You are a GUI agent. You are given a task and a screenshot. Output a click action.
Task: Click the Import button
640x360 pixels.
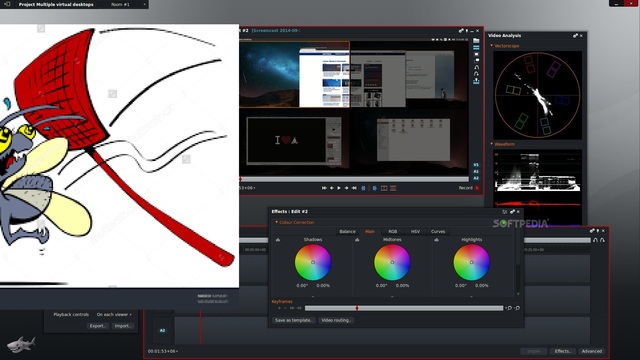click(123, 326)
